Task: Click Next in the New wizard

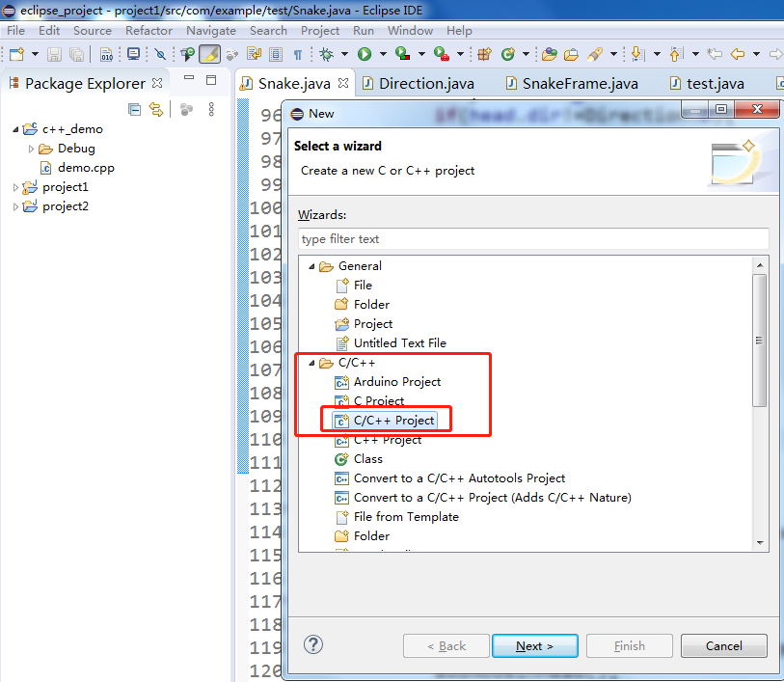Action: tap(534, 645)
